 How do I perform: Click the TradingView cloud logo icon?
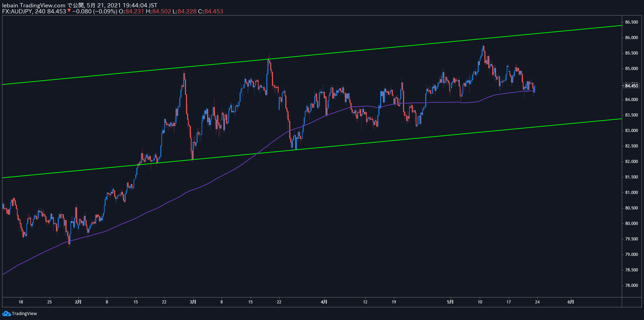[x=6, y=313]
